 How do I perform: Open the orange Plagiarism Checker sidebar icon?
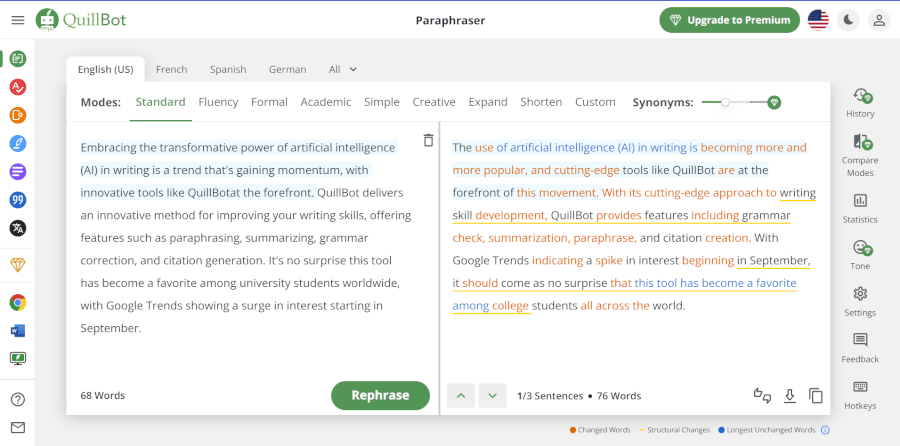(18, 115)
